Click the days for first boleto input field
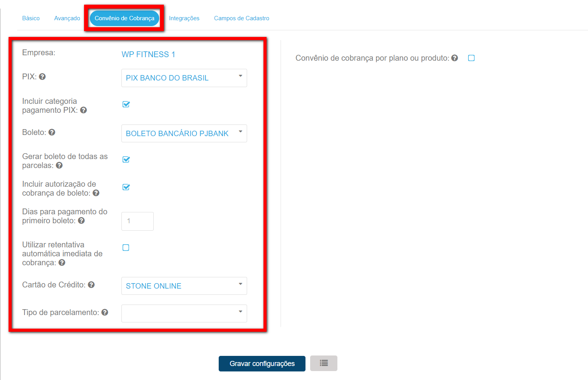Image resolution: width=588 pixels, height=380 pixels. pos(137,221)
